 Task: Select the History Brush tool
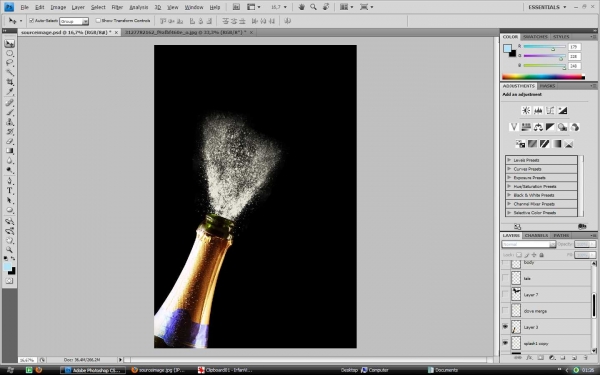point(10,132)
